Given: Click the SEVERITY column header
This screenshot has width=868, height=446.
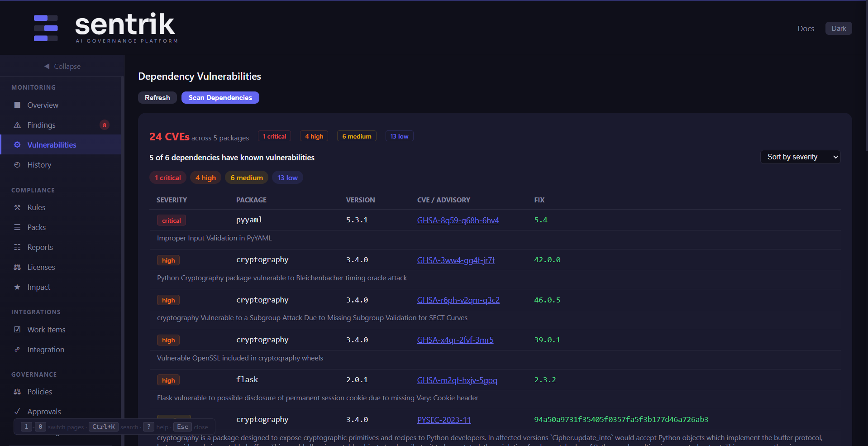Looking at the screenshot, I should click(x=172, y=200).
